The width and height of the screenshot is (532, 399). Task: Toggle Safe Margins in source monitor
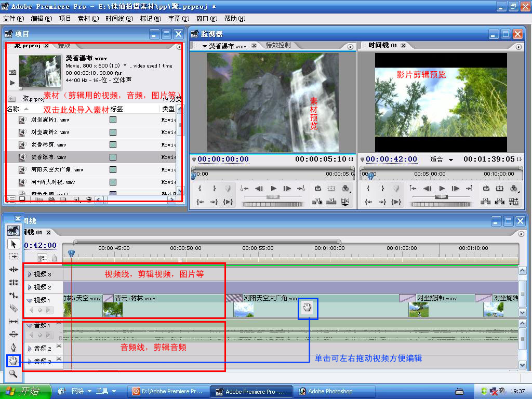[x=331, y=188]
